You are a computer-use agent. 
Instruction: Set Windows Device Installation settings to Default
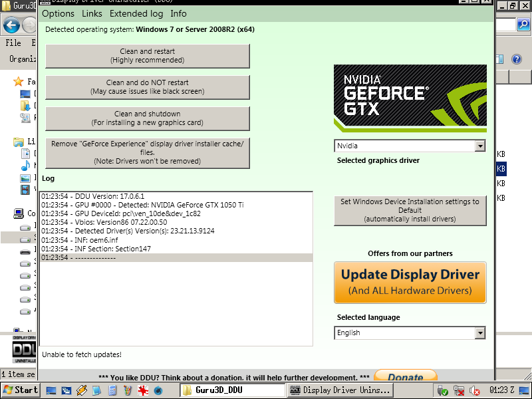tap(410, 210)
